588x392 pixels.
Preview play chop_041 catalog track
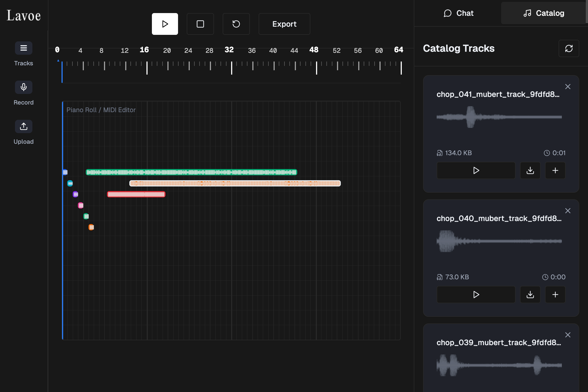pyautogui.click(x=476, y=170)
